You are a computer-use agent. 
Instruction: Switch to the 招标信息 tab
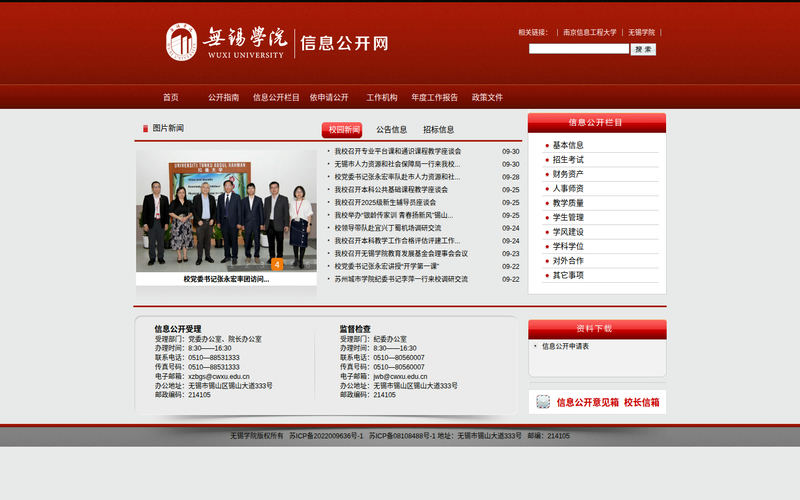[438, 130]
